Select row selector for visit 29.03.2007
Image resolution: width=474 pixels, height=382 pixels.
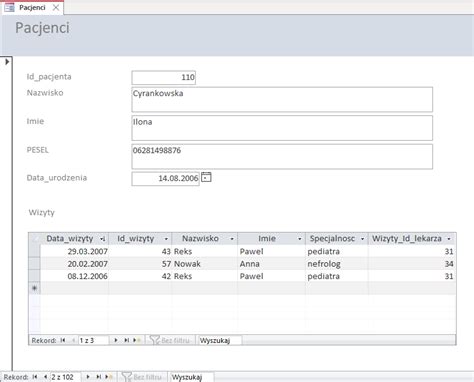click(35, 251)
